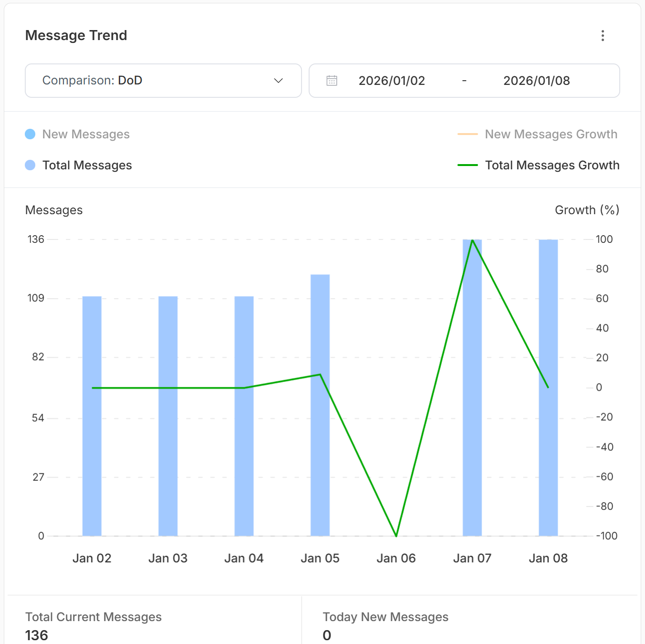
Task: Click the Total Current Messages value 136
Action: 36,635
